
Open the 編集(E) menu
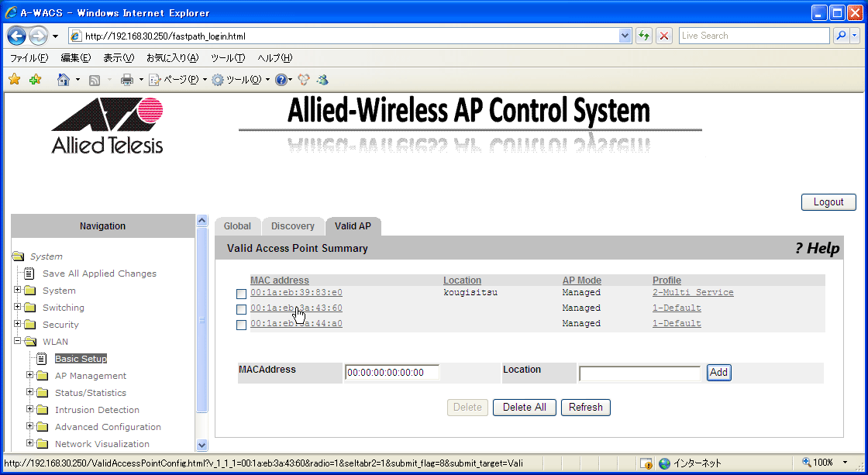pos(75,57)
